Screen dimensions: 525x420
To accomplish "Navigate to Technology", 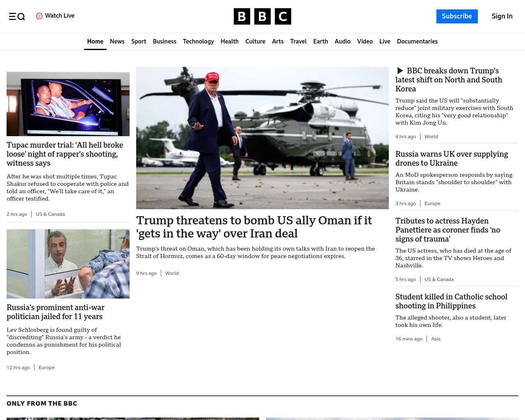I will tap(199, 41).
